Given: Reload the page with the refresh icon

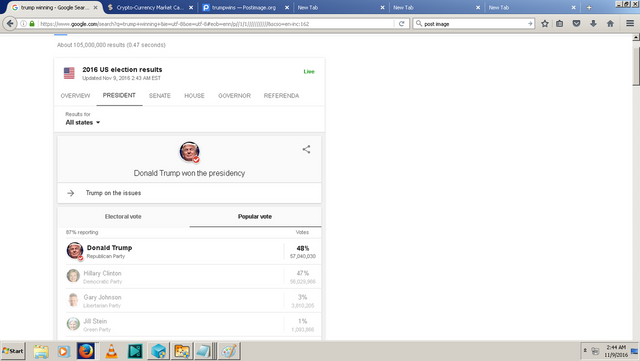Looking at the screenshot, I should pos(401,24).
